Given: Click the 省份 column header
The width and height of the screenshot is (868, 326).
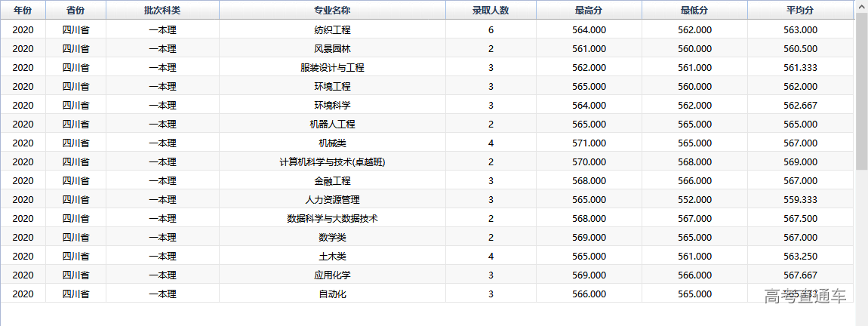Looking at the screenshot, I should tap(75, 11).
